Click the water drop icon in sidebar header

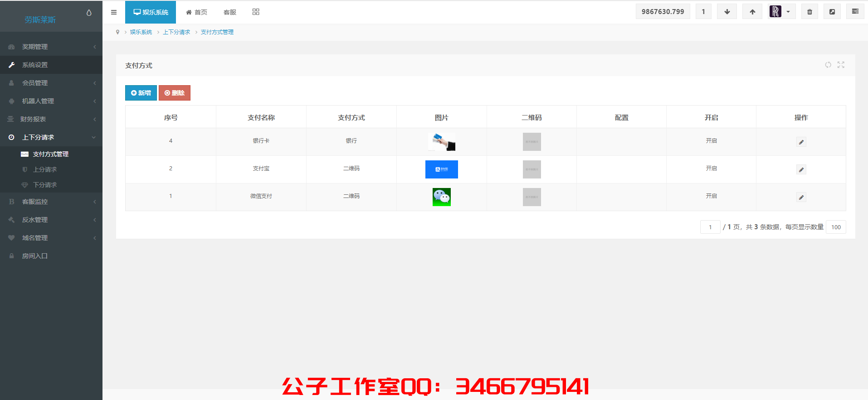click(x=89, y=13)
